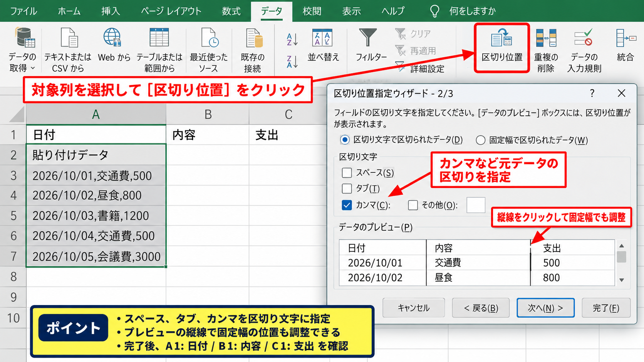Screen dimensions: 644x362
Task: Click 再適用 (Reapply) filter
Action: (x=416, y=51)
